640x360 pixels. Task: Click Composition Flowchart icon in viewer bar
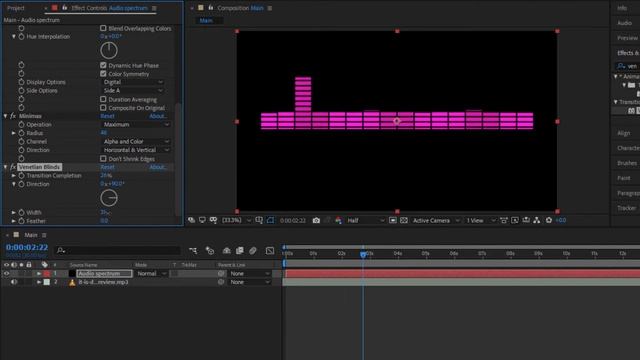click(537, 220)
